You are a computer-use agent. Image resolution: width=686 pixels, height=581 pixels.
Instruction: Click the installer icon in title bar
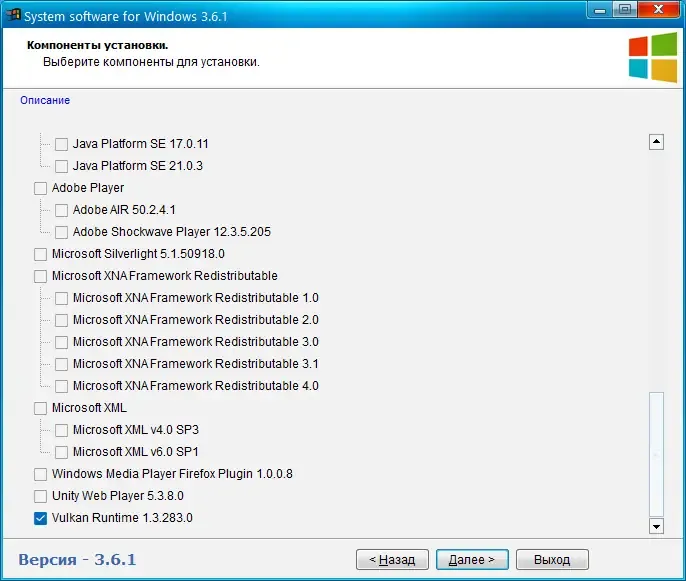click(14, 14)
